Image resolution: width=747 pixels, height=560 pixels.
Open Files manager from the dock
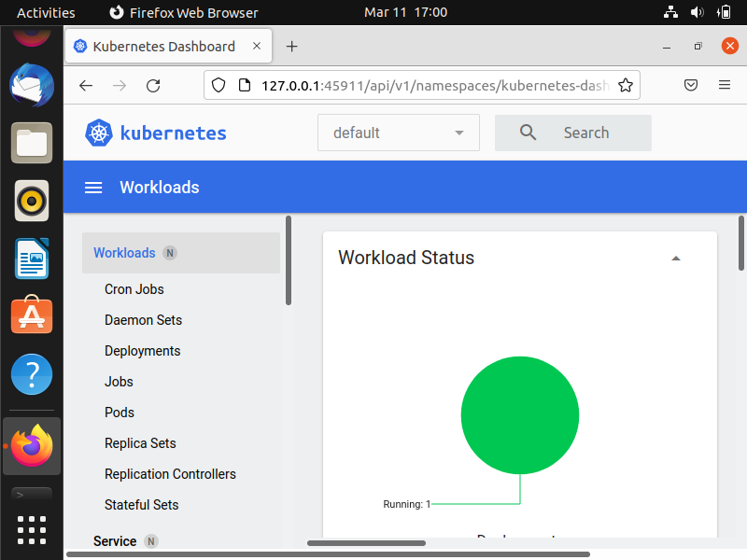coord(32,143)
